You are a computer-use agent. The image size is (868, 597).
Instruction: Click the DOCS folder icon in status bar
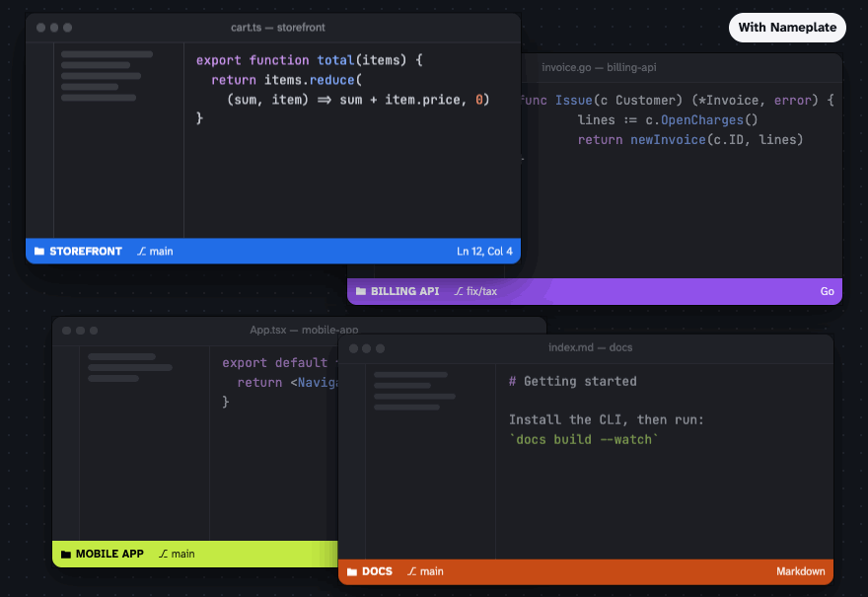[x=352, y=571]
